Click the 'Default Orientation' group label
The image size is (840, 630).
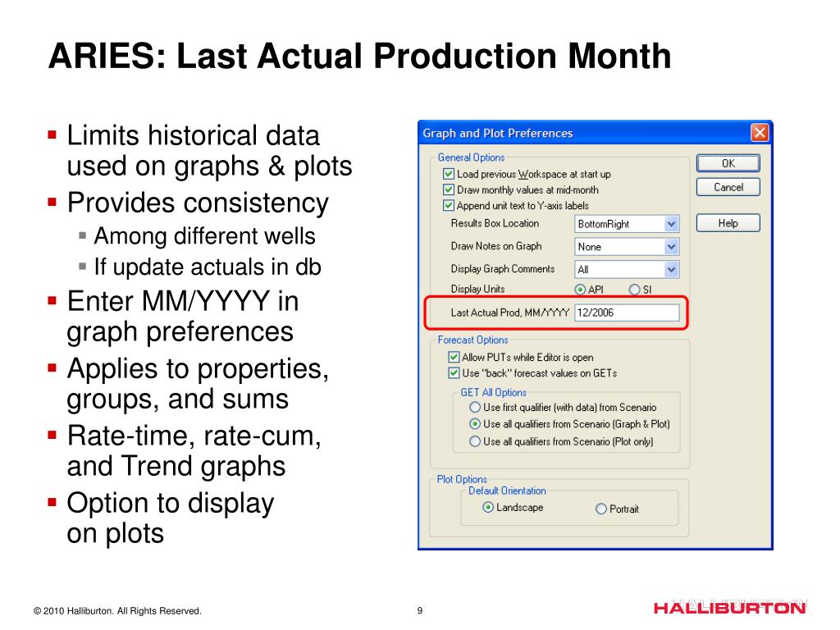click(x=507, y=491)
